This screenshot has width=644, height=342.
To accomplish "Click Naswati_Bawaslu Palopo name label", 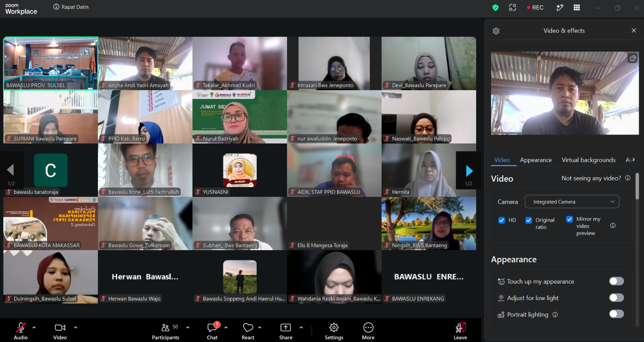I will (421, 139).
